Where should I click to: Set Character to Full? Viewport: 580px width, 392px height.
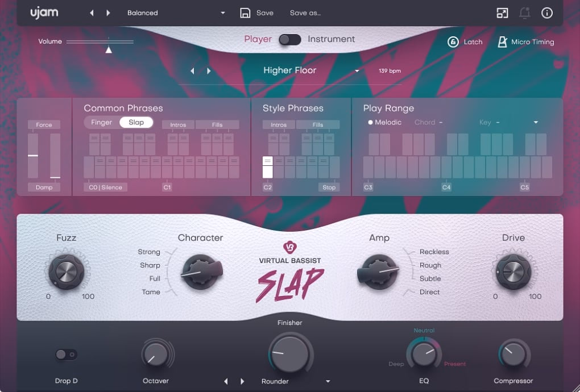(155, 278)
